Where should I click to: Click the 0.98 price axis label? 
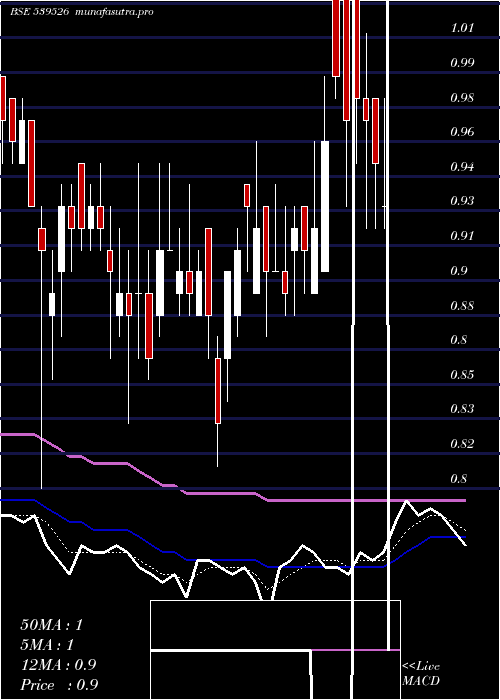click(462, 97)
